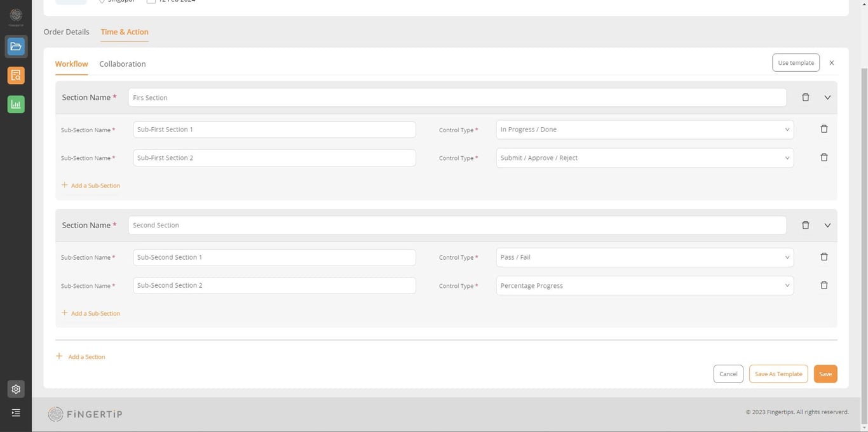Edit the Sub-Second Section 1 field
This screenshot has width=868, height=432.
(x=275, y=257)
